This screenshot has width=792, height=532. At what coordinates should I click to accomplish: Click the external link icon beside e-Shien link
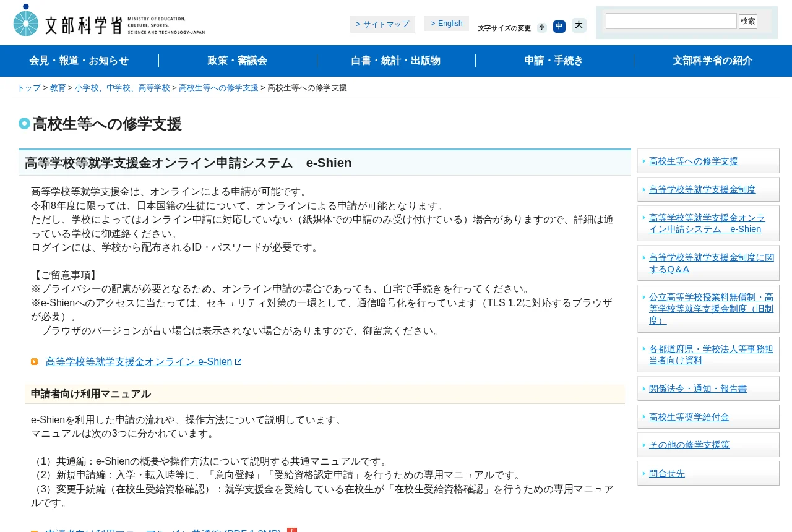tap(238, 362)
